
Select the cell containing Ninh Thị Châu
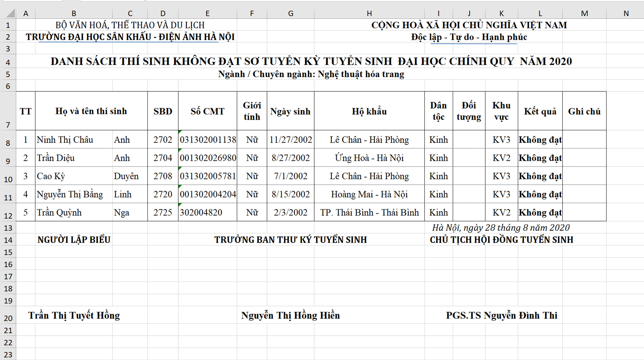point(74,139)
